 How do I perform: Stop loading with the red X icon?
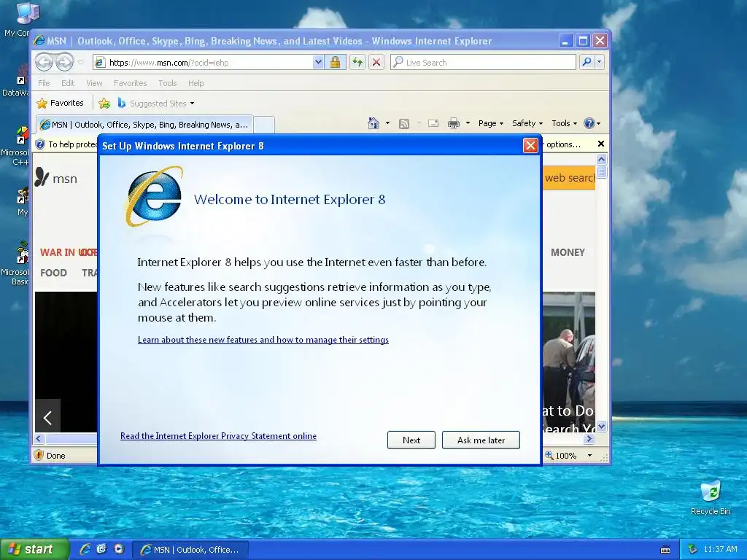coord(376,63)
